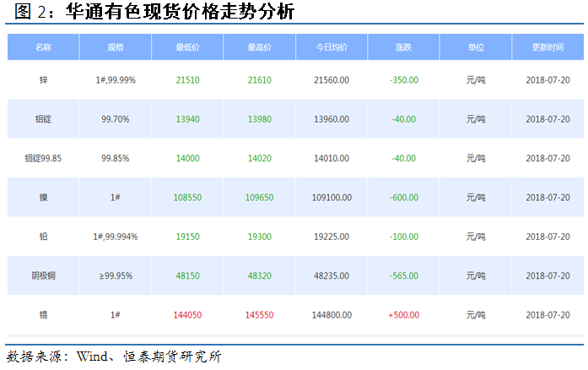Click lowest price 144050
The height and width of the screenshot is (370, 588).
(x=187, y=315)
